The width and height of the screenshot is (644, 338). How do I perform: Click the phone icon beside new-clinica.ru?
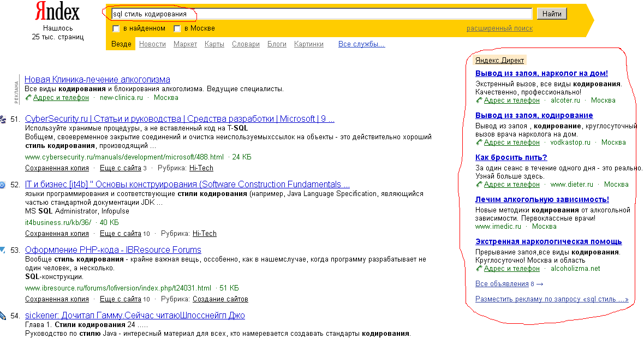[28, 98]
